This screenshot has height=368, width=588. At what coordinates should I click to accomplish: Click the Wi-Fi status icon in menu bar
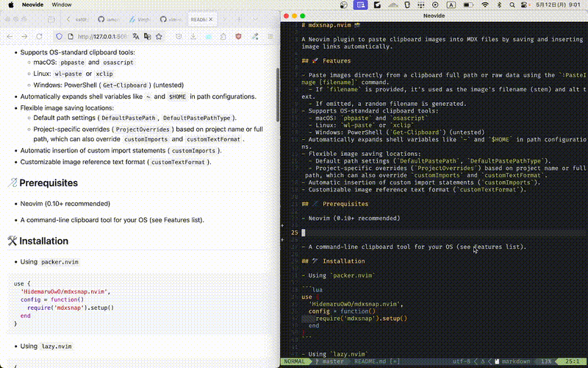click(x=485, y=4)
